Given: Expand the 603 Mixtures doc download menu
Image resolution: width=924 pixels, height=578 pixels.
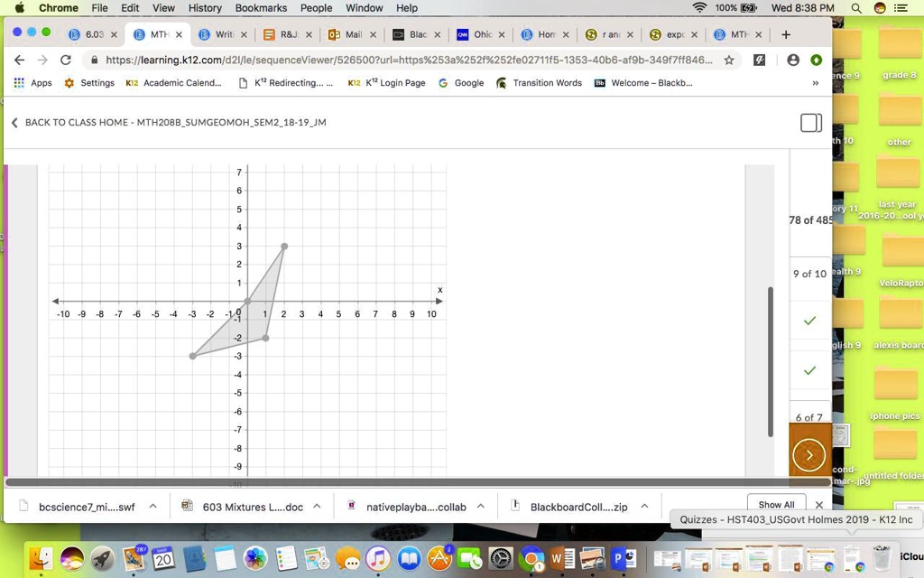Looking at the screenshot, I should (318, 507).
